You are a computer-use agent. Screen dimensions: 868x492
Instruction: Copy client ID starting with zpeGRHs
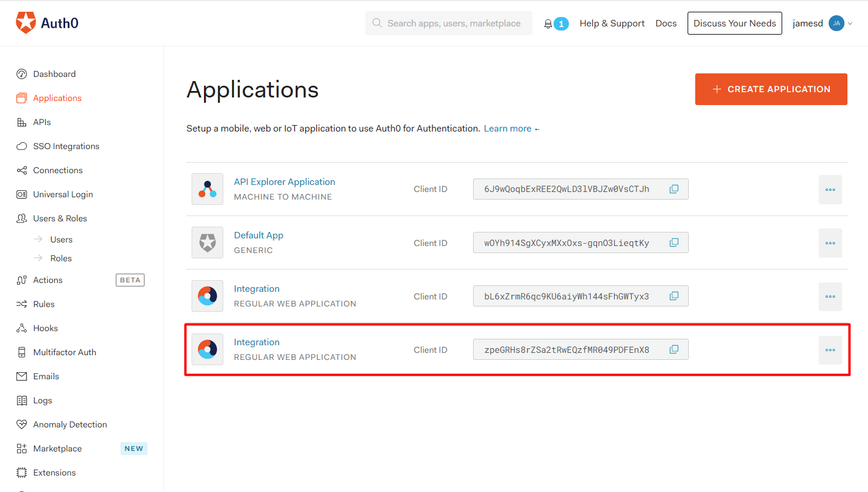(x=674, y=349)
